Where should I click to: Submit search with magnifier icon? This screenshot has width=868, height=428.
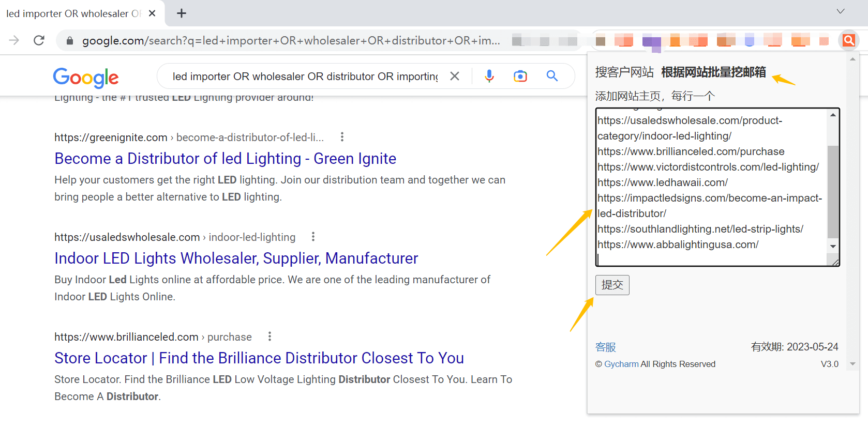[x=552, y=76]
